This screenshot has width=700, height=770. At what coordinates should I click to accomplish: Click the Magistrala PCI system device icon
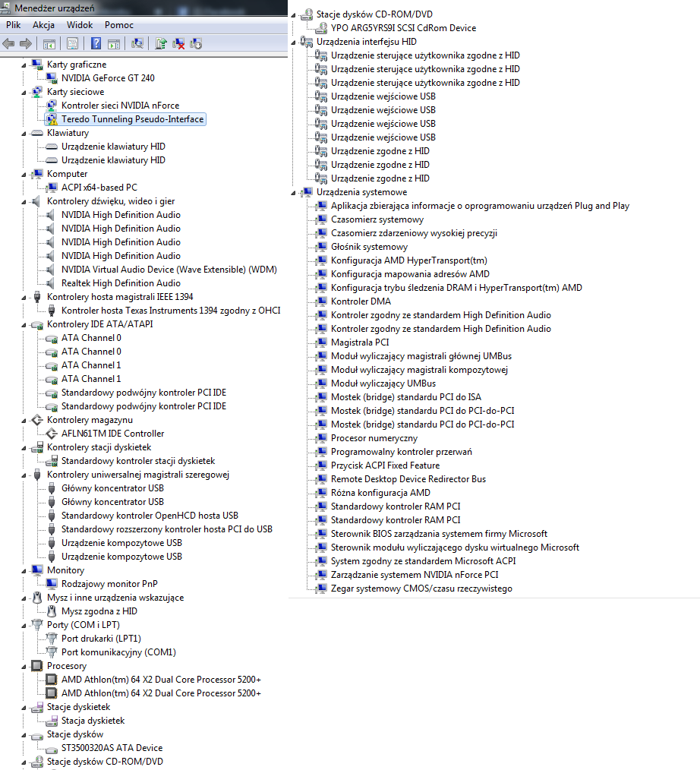(x=321, y=342)
